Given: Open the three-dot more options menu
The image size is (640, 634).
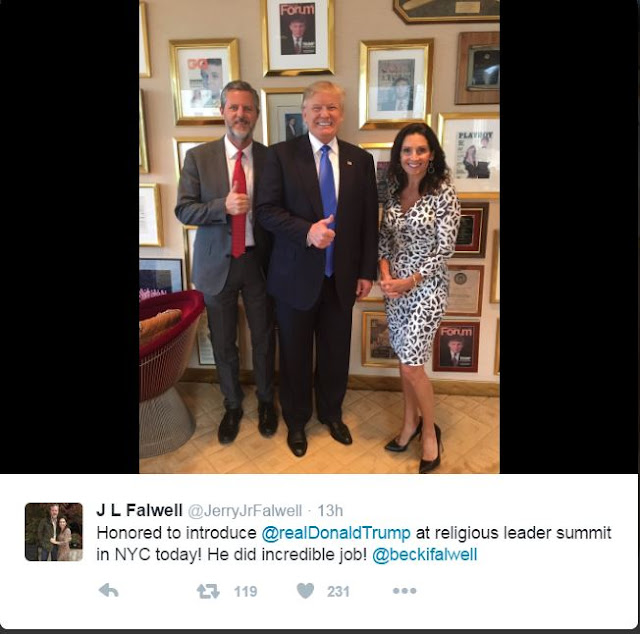Looking at the screenshot, I should (404, 590).
